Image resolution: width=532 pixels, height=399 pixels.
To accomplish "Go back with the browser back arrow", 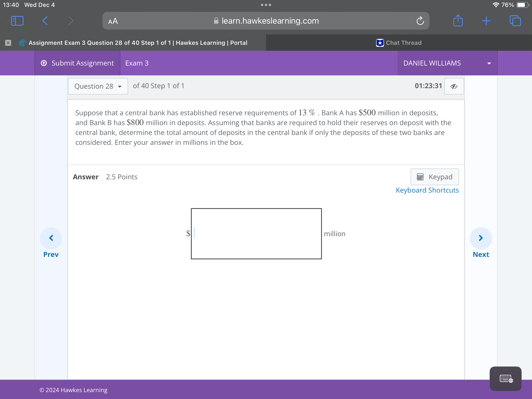I will pyautogui.click(x=45, y=21).
